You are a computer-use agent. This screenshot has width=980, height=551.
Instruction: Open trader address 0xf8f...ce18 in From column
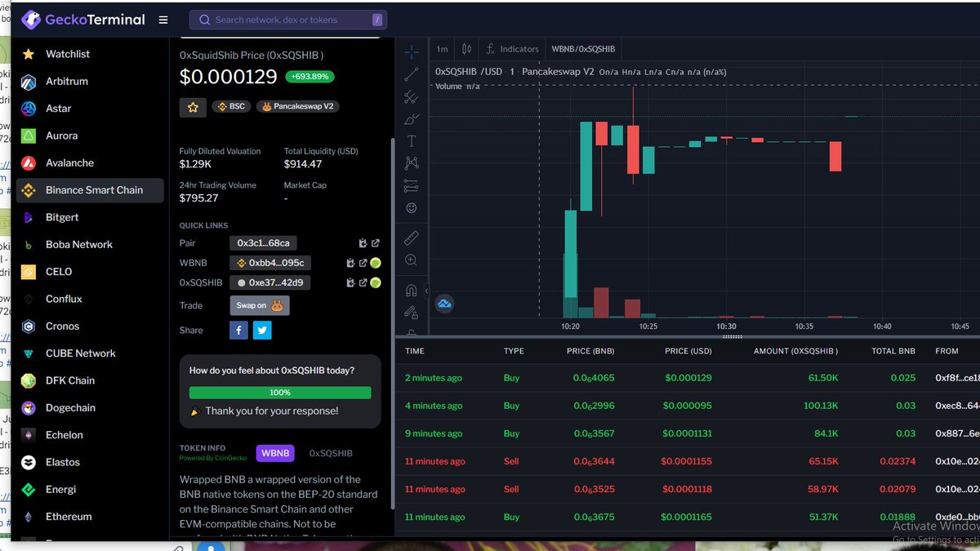pos(957,378)
